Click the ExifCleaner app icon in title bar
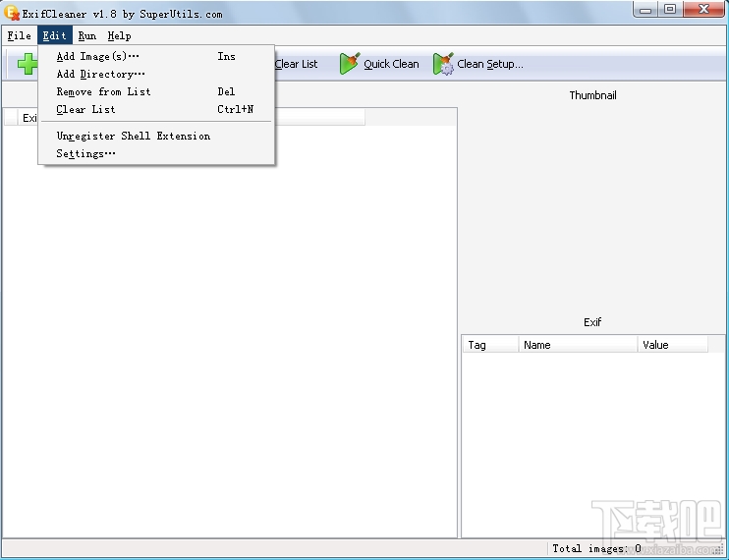The image size is (729, 560). (12, 13)
